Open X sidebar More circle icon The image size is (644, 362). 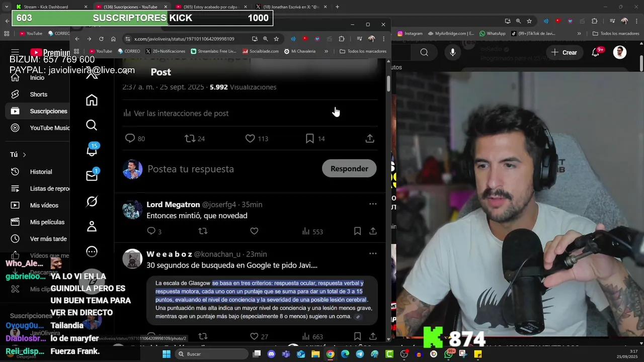[92, 251]
